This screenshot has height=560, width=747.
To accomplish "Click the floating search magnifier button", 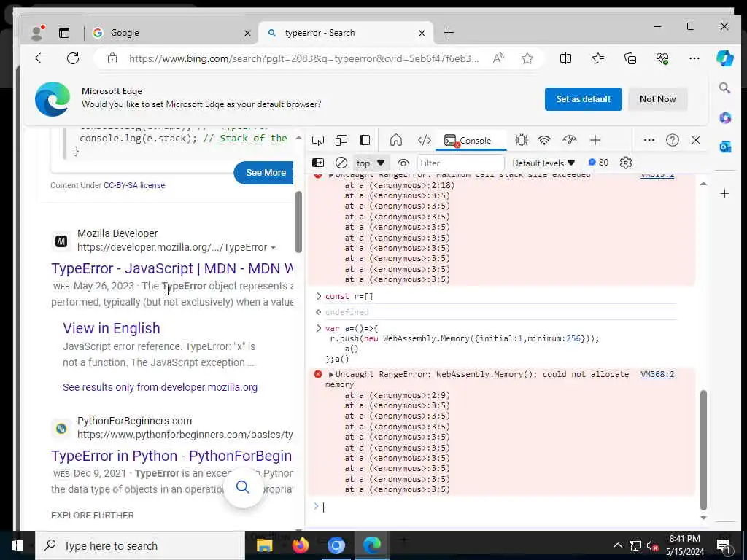I will pos(243,487).
